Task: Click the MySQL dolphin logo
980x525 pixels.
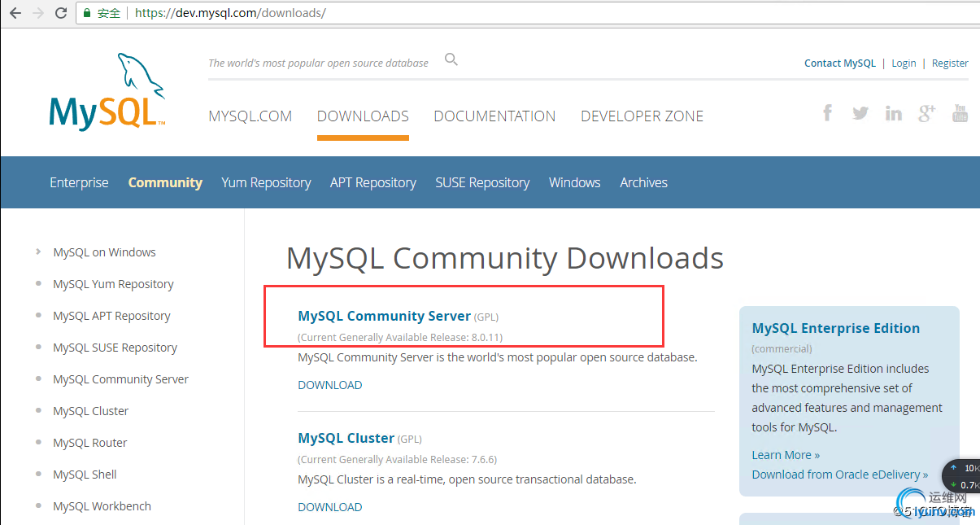Action: point(107,90)
